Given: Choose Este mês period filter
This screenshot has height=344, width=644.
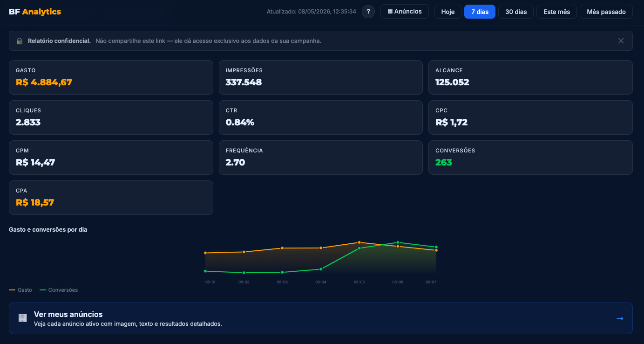Looking at the screenshot, I should 556,12.
